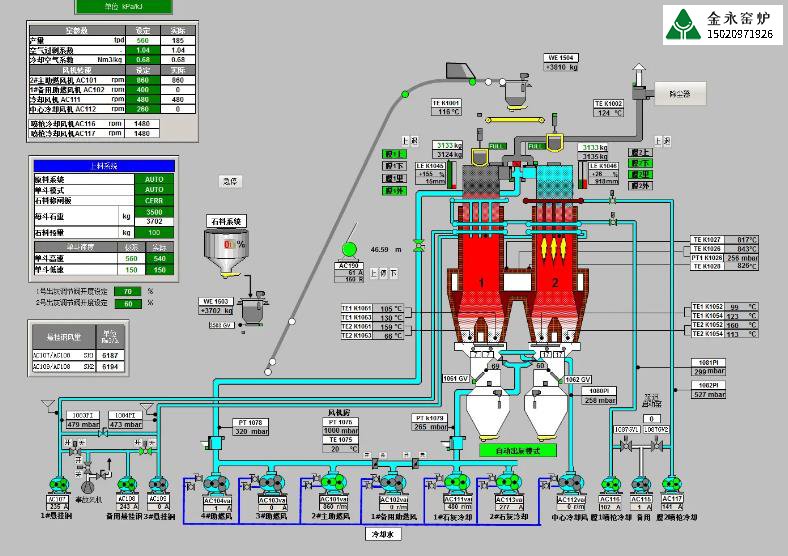Viewport: 788px width, 556px height.
Task: Open the AC107 blower motor icon
Action: coord(55,480)
